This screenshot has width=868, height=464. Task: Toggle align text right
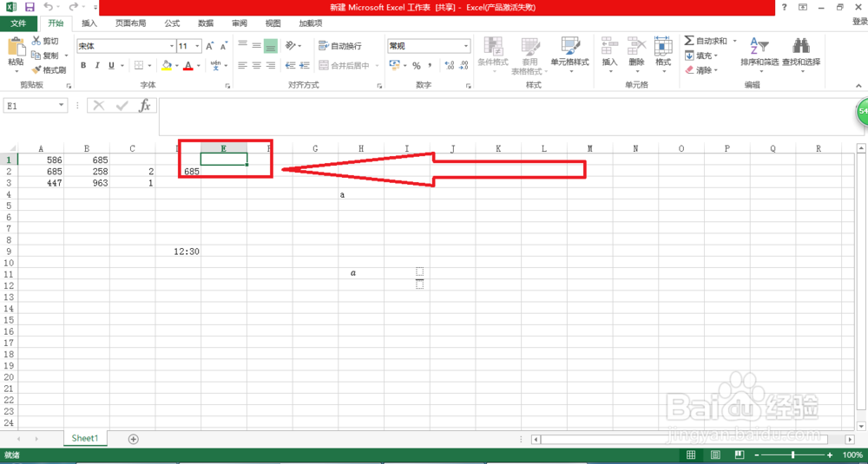tap(271, 65)
